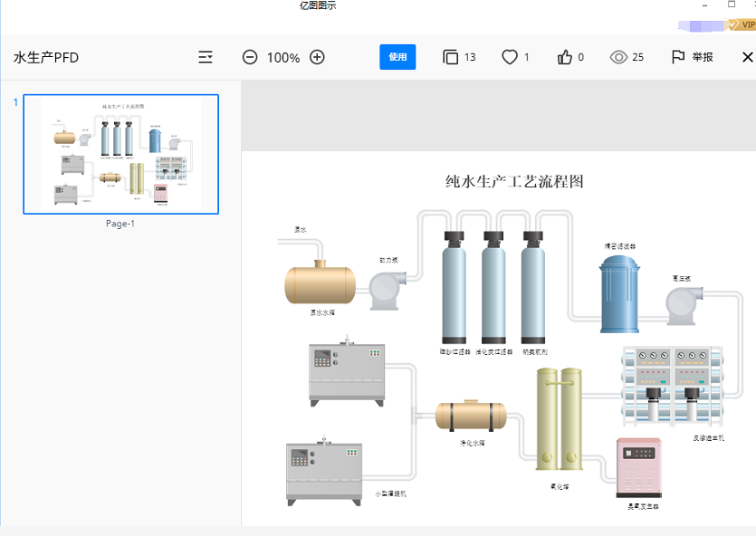Screen dimensions: 756x536
Task: Select the blue precision filter vessel
Action: coord(619,294)
